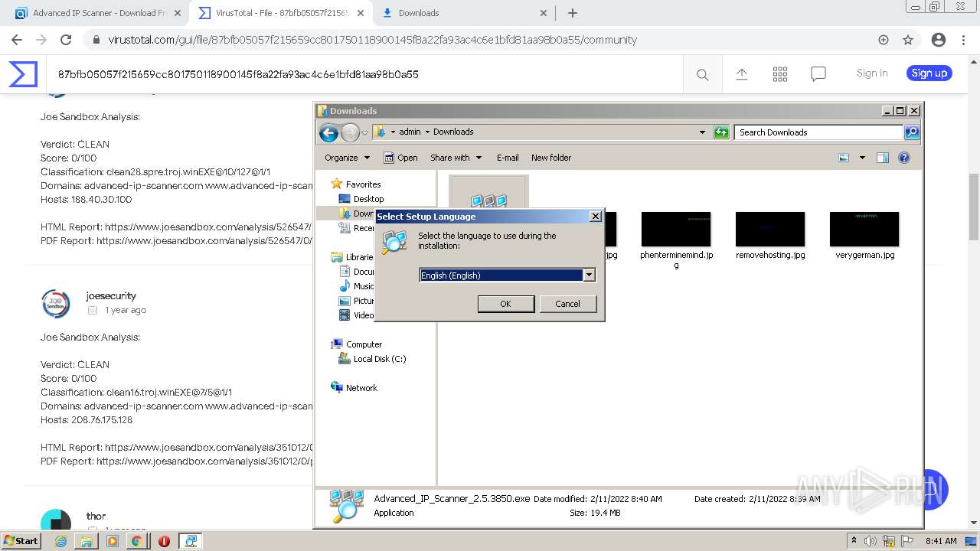The width and height of the screenshot is (980, 551).
Task: Open the Chrome taskbar icon
Action: pos(136,541)
